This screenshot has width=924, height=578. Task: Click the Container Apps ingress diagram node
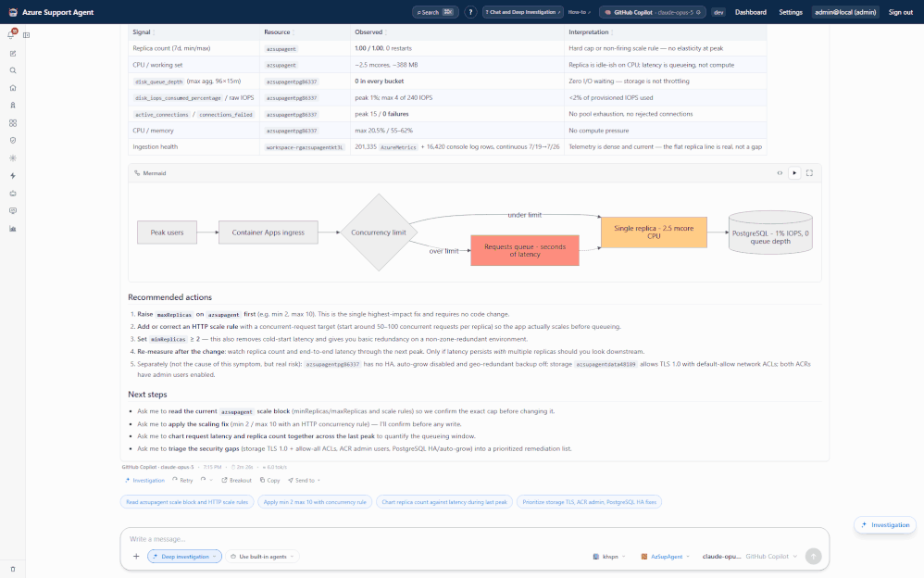pos(268,232)
